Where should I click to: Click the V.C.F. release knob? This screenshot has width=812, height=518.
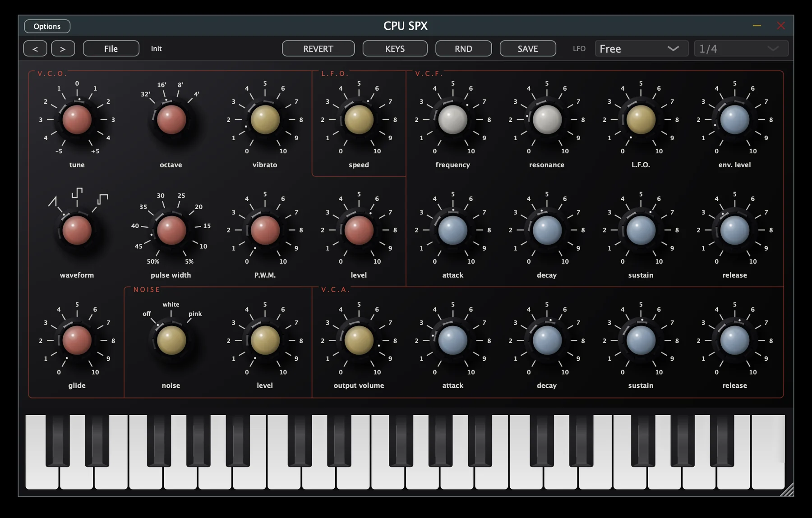pyautogui.click(x=735, y=230)
